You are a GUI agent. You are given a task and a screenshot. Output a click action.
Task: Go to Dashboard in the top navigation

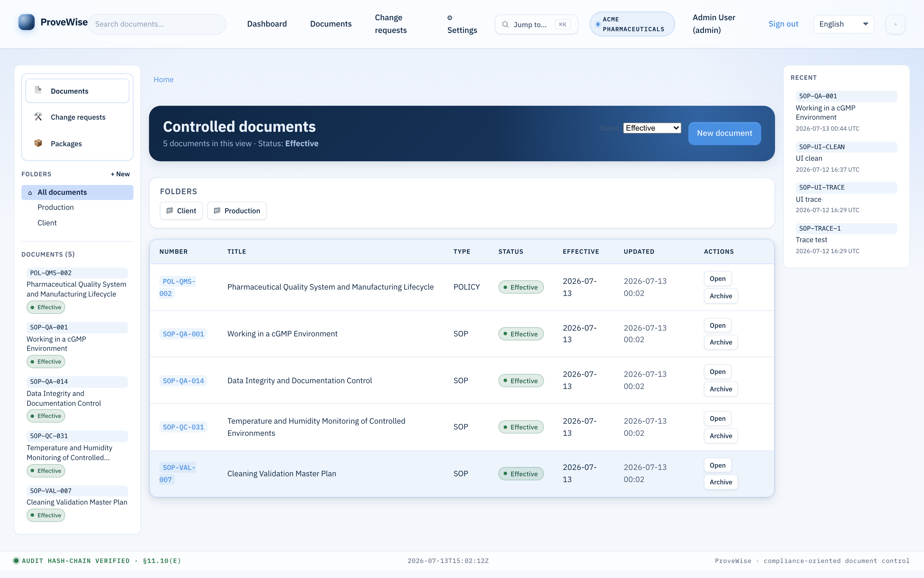267,24
